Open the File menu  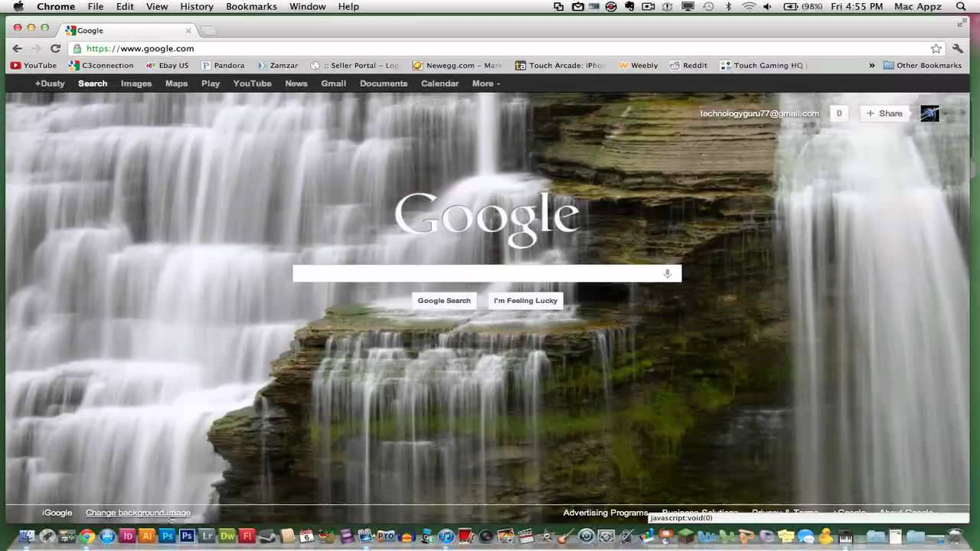click(96, 6)
